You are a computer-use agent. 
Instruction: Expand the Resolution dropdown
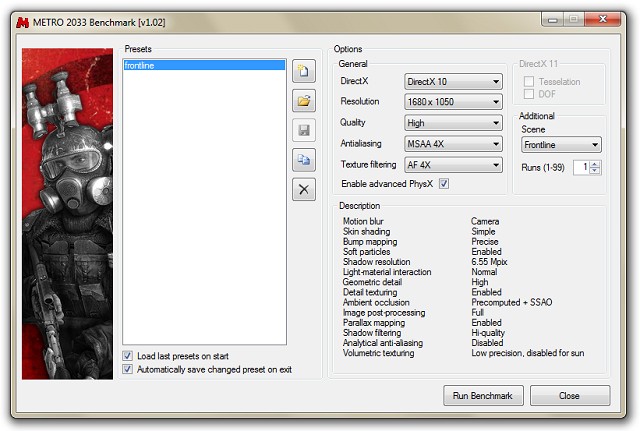[453, 102]
